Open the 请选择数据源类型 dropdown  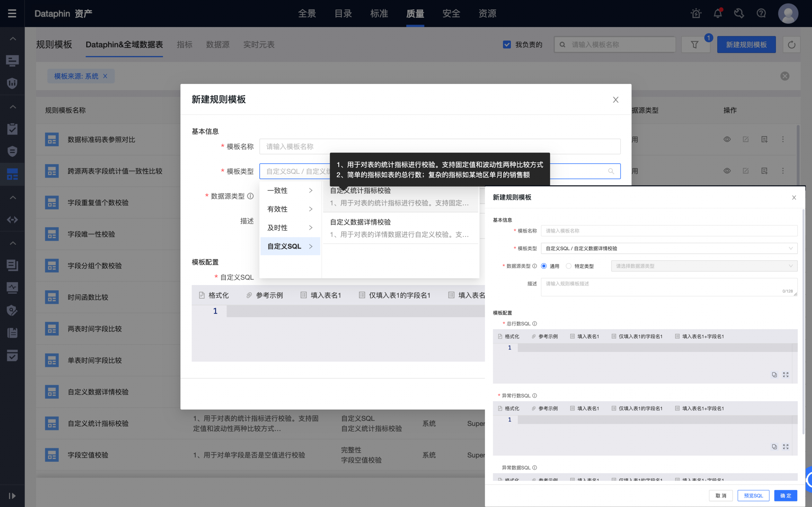704,266
